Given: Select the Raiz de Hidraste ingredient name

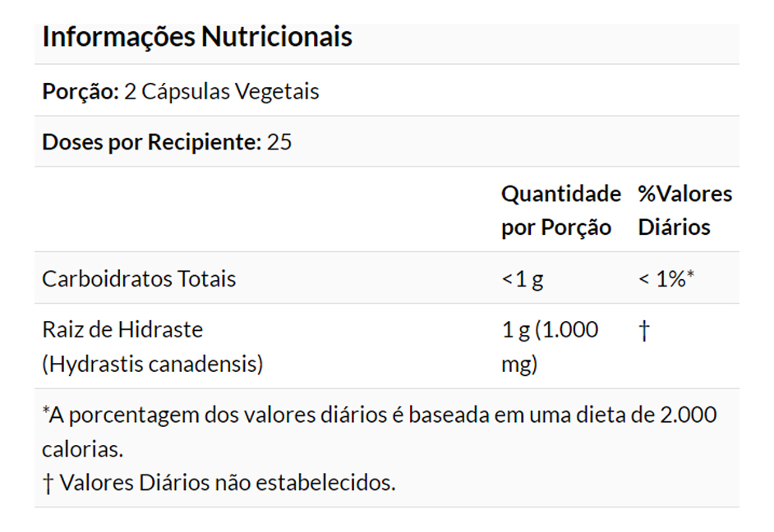Looking at the screenshot, I should [x=122, y=330].
